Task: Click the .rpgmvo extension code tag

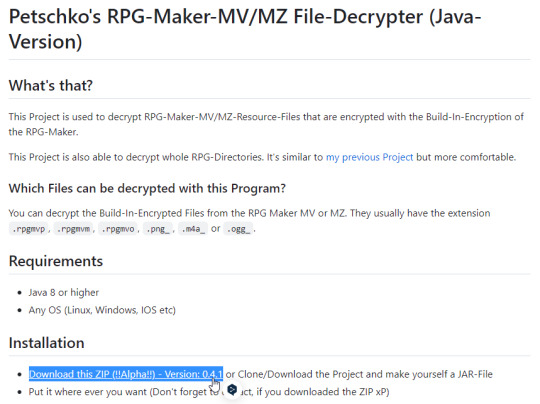Action: point(118,229)
